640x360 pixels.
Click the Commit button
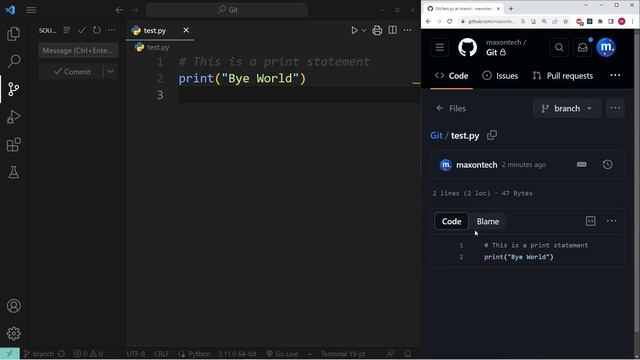pyautogui.click(x=71, y=72)
